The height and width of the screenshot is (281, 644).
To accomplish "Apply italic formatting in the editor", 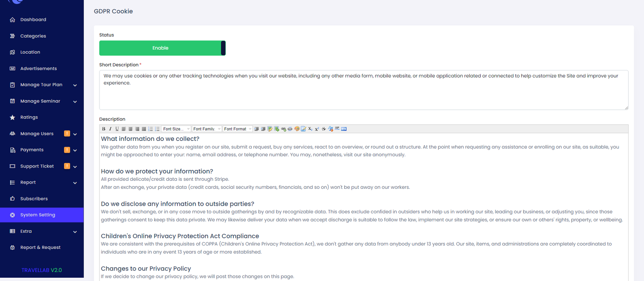I will tap(110, 129).
